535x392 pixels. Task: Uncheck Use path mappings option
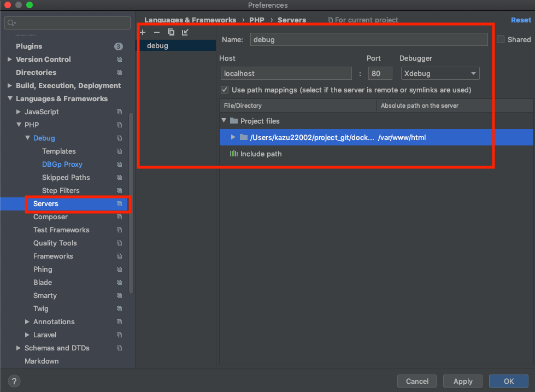pos(224,90)
